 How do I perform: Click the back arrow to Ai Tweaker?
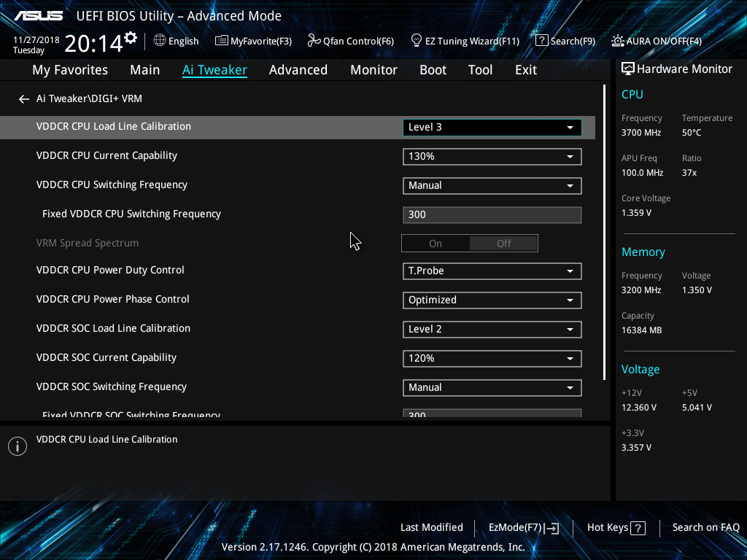[x=24, y=99]
